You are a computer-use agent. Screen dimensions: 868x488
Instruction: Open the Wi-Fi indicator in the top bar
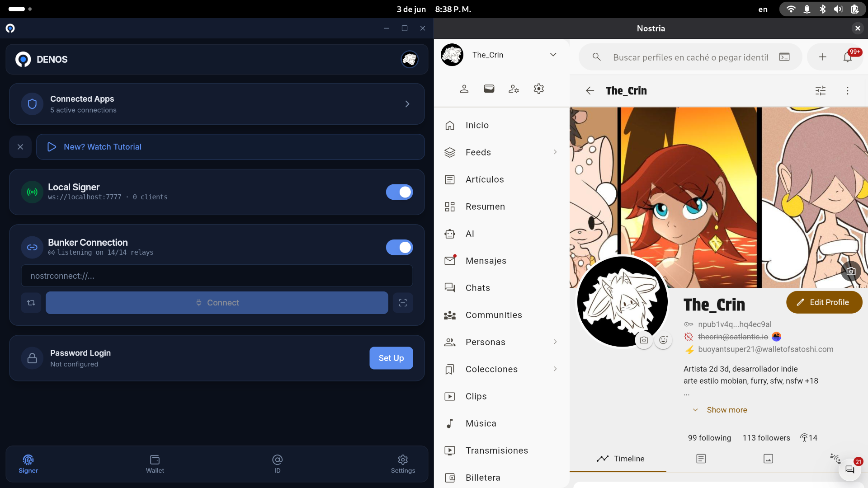click(x=791, y=9)
